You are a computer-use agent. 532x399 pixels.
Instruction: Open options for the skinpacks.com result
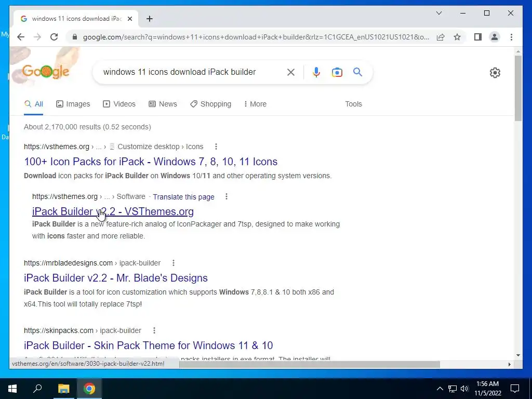click(154, 330)
